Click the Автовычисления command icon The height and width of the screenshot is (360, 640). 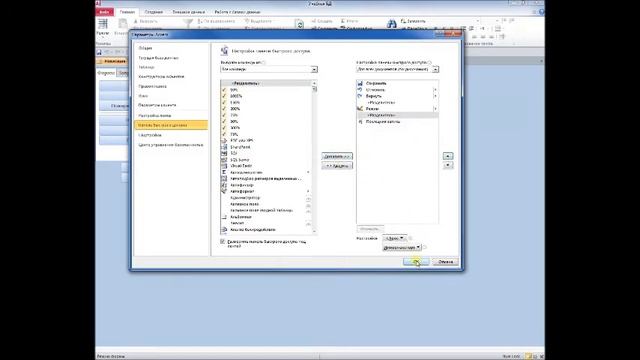(224, 172)
